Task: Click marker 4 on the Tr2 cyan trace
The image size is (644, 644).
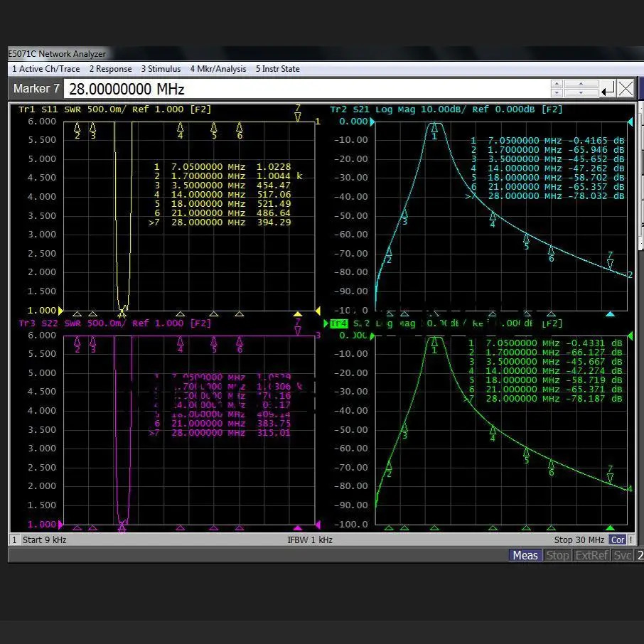Action: coord(493,220)
